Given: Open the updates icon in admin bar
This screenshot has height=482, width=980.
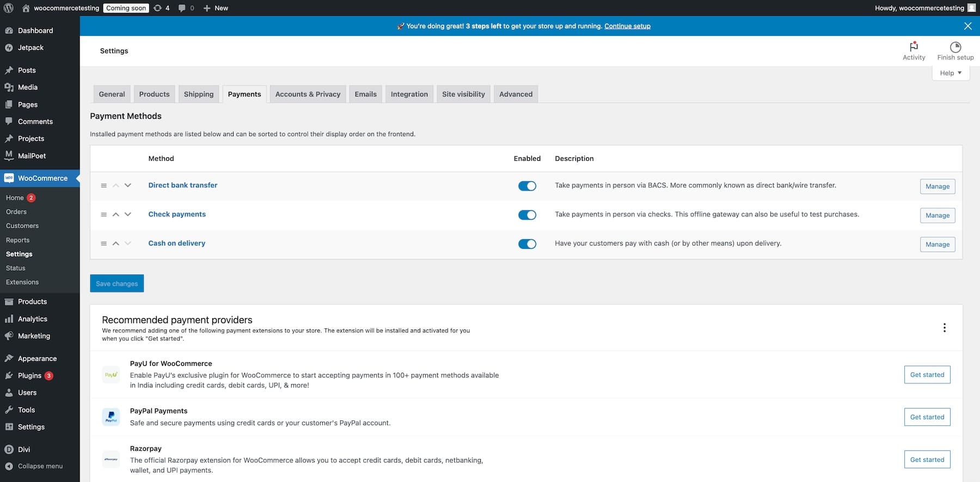Looking at the screenshot, I should pos(158,8).
